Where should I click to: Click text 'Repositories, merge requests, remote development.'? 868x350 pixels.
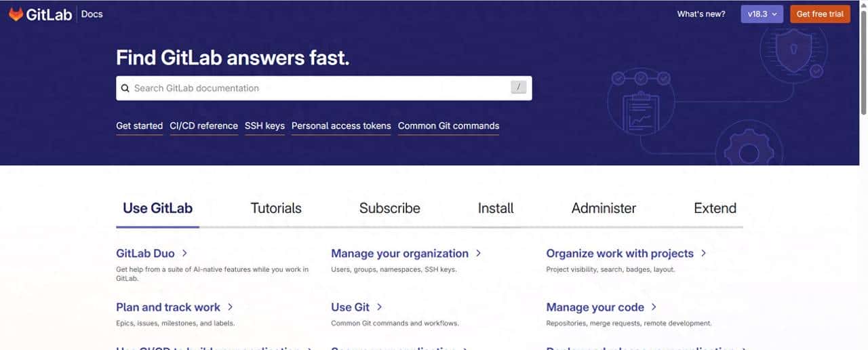[x=629, y=324]
